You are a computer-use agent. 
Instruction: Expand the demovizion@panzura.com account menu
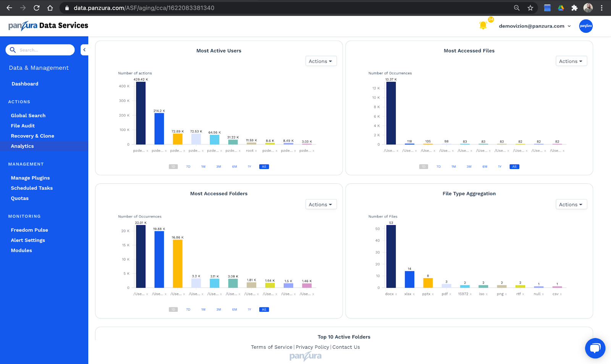pos(535,26)
